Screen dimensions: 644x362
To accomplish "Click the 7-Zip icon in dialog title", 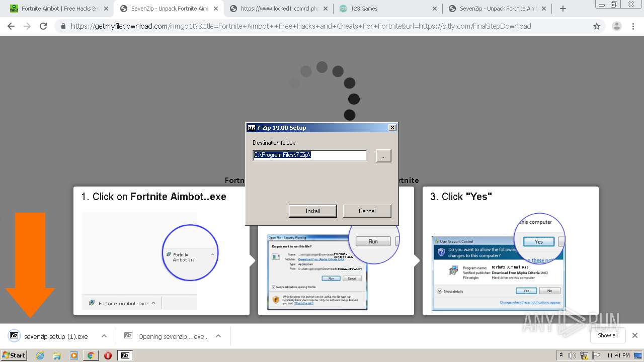I will pyautogui.click(x=252, y=128).
